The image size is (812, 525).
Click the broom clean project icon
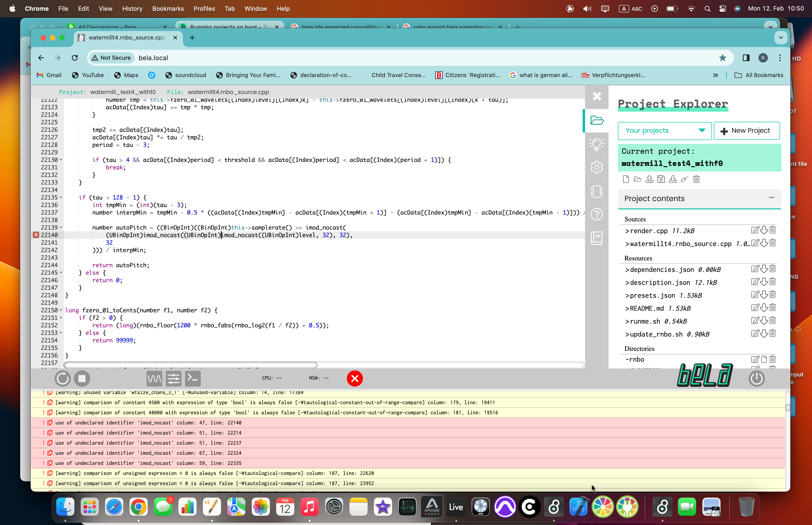[x=684, y=179]
